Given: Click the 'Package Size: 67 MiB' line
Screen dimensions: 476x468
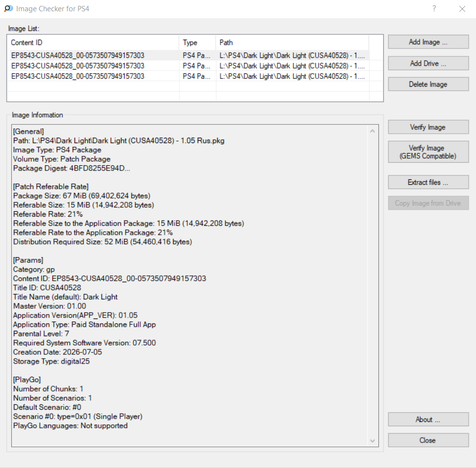Looking at the screenshot, I should coord(82,196).
